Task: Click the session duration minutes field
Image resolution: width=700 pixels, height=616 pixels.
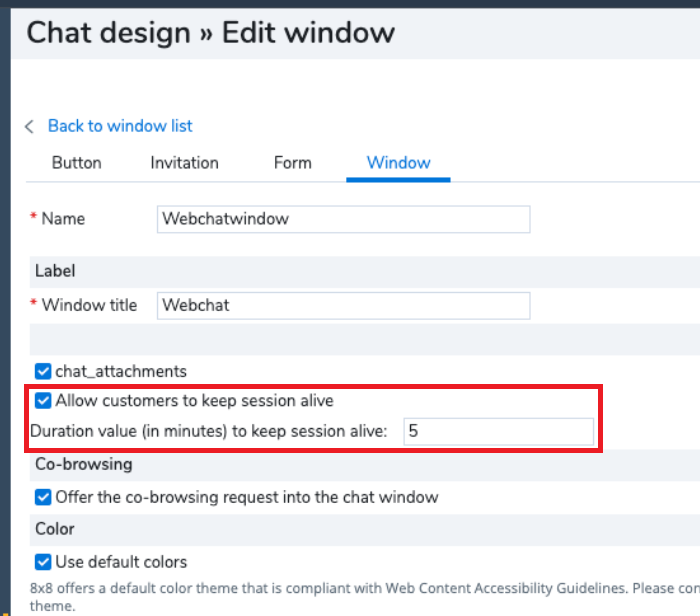Action: coord(498,431)
